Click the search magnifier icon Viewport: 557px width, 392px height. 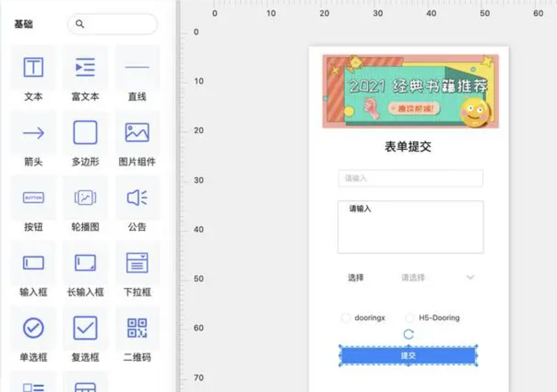click(80, 24)
